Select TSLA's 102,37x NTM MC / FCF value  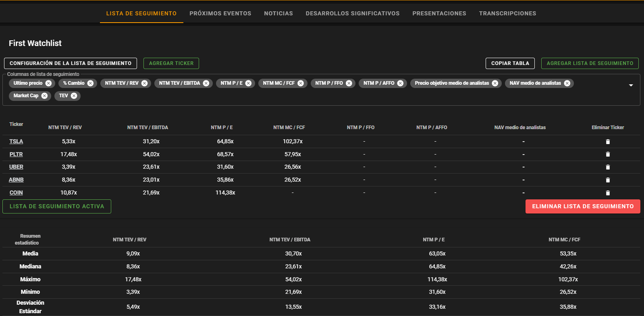coord(293,141)
